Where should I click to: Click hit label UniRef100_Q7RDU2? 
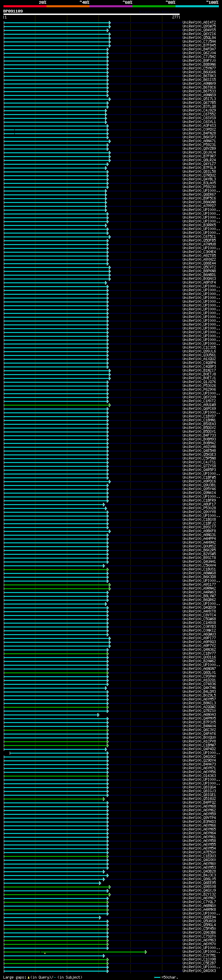[x=199, y=175]
